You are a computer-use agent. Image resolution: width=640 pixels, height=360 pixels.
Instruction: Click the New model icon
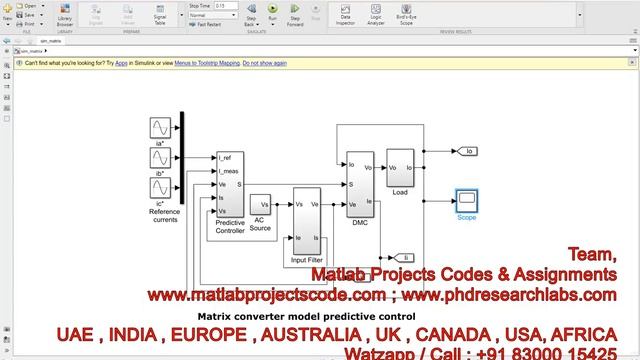click(x=7, y=9)
